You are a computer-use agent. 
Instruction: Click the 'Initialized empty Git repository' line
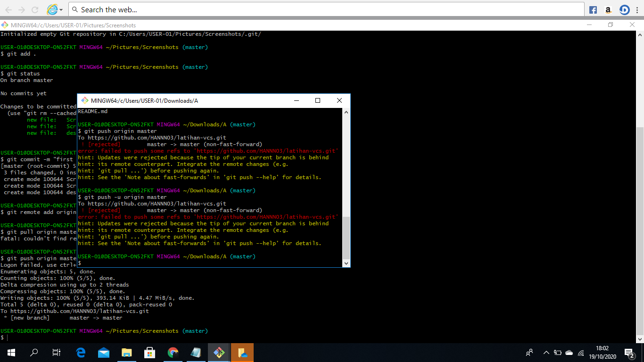pyautogui.click(x=131, y=34)
